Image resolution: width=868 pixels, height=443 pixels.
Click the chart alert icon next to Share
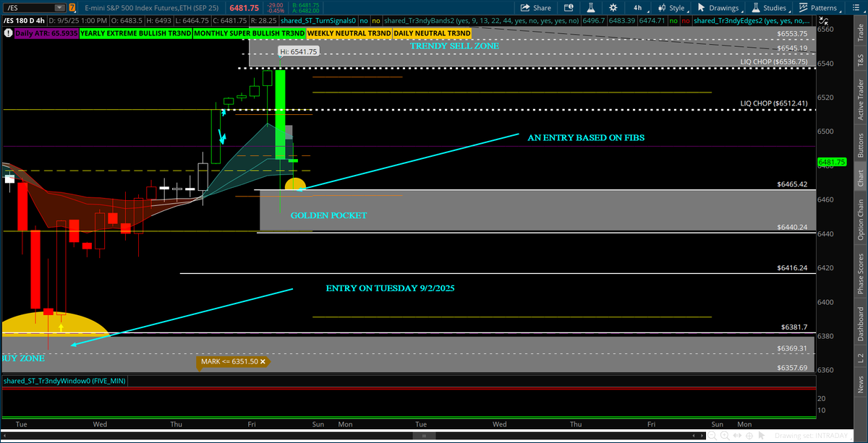(570, 8)
